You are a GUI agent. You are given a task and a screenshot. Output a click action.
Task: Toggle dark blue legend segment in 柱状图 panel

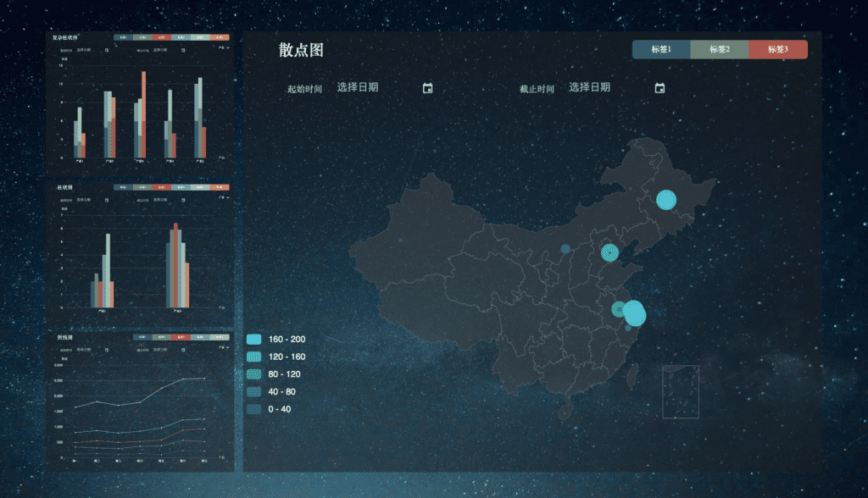123,187
